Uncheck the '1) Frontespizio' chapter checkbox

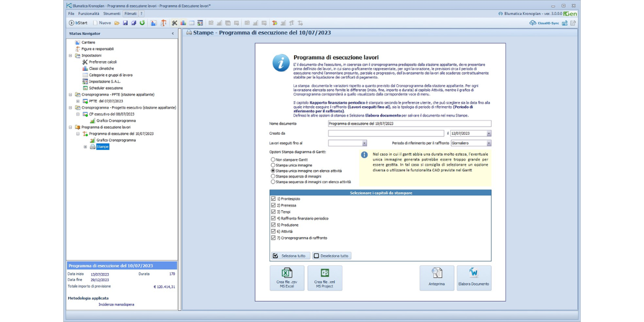point(274,199)
